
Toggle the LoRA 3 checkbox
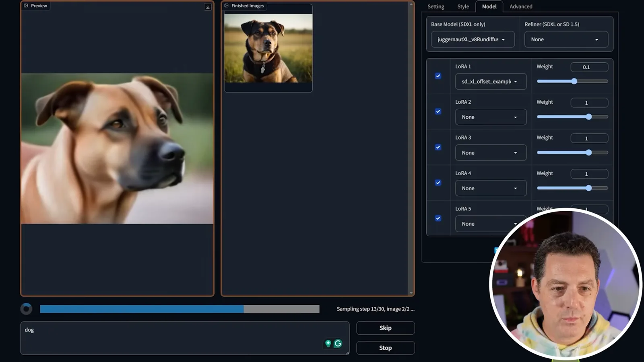pyautogui.click(x=438, y=147)
